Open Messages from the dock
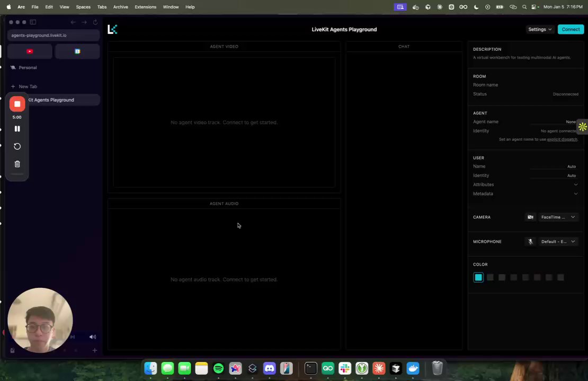 [x=167, y=368]
